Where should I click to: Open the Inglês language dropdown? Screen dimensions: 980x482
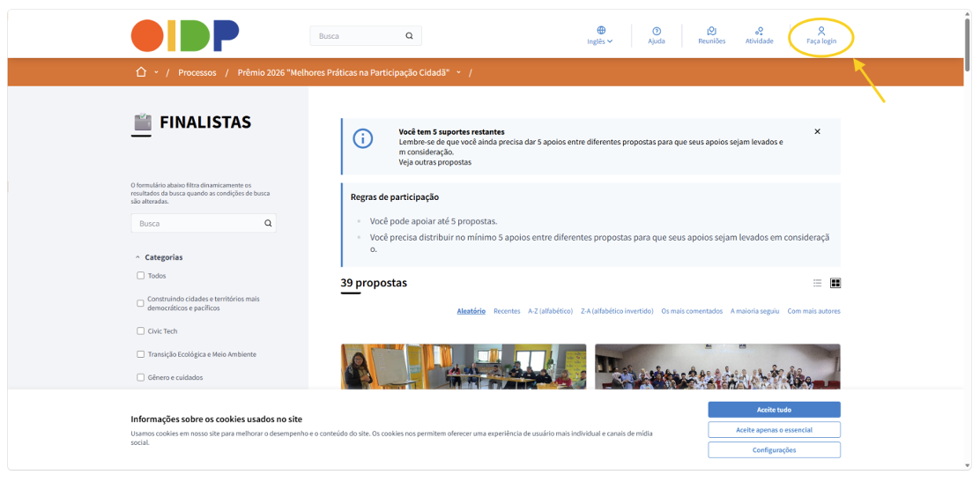601,35
